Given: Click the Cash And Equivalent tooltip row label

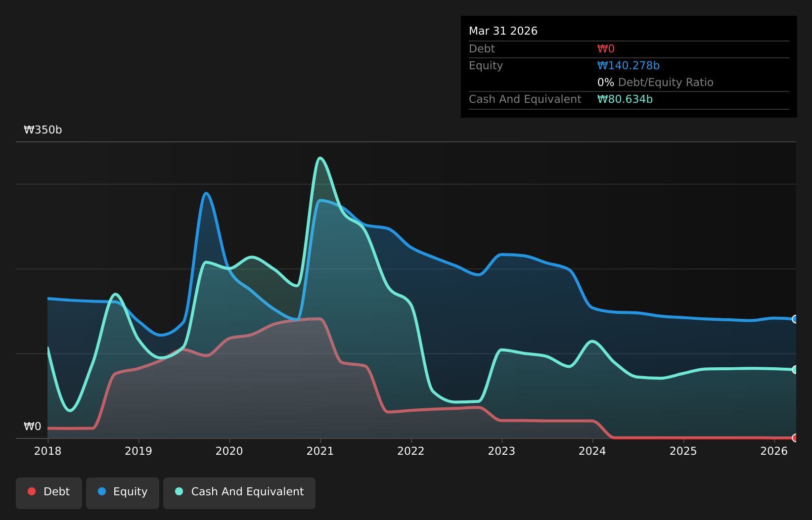Looking at the screenshot, I should pos(525,99).
